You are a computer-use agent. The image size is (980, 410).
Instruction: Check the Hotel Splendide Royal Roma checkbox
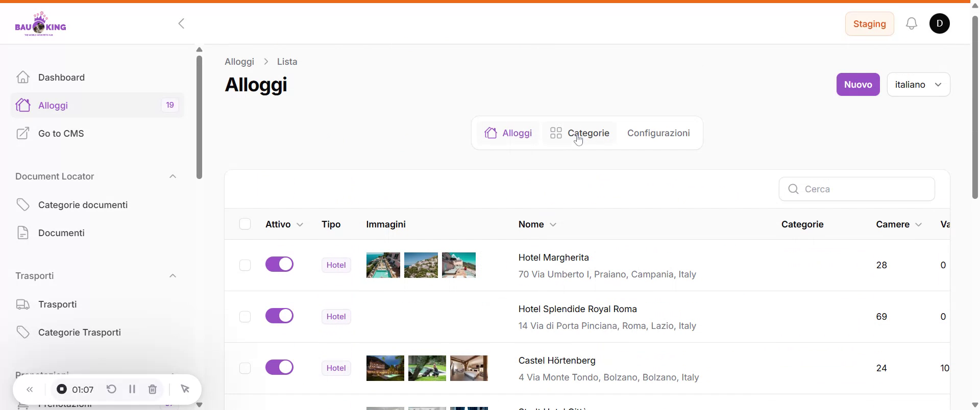tap(245, 317)
